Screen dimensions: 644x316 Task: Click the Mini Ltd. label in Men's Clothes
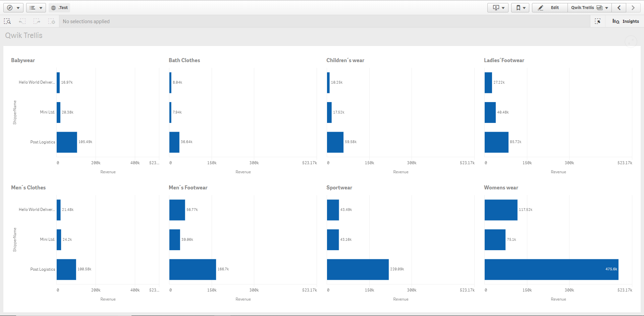47,239
